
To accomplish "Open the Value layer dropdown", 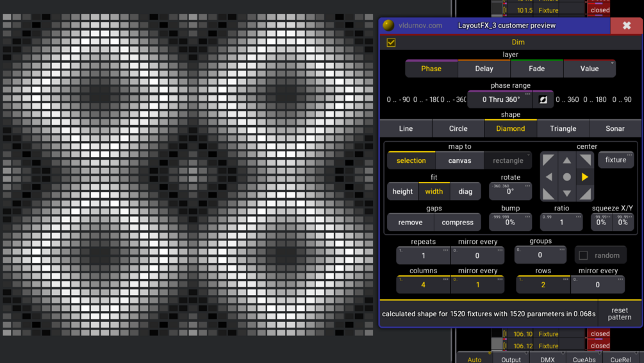I will tap(590, 69).
